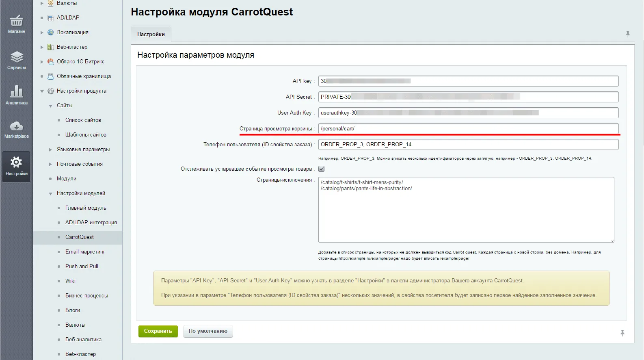This screenshot has height=360, width=644.
Task: Open the Настройки section gear icon
Action: pos(16,162)
